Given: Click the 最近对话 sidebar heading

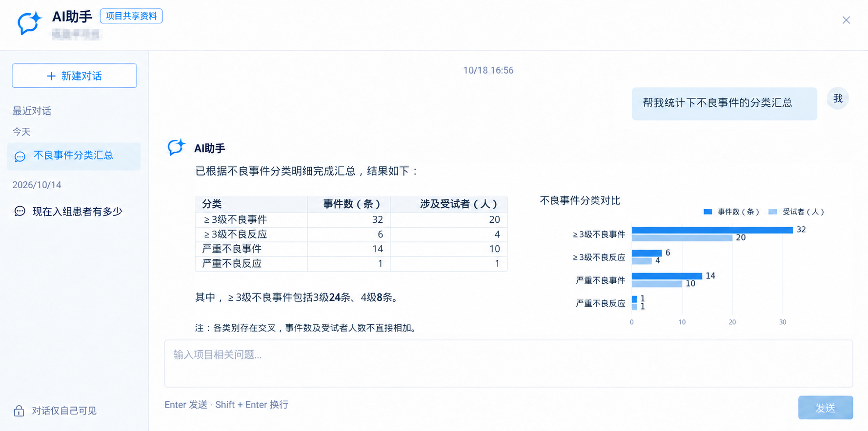Looking at the screenshot, I should [32, 111].
